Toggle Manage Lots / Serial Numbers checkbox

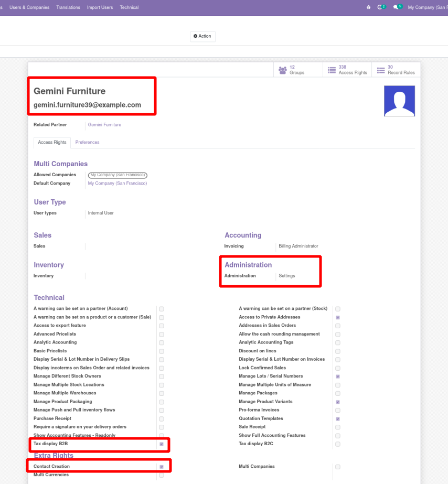(x=338, y=377)
